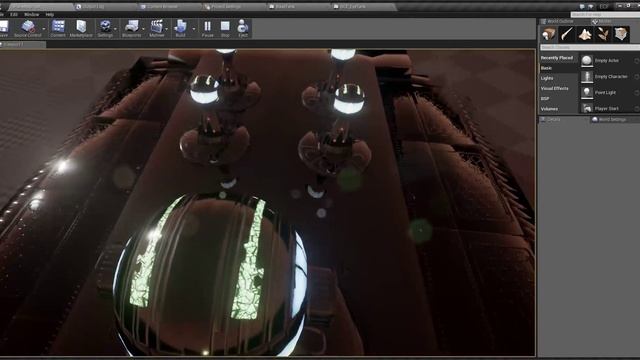This screenshot has height=360, width=640.
Task: Eject from the player controller
Action: pyautogui.click(x=243, y=29)
